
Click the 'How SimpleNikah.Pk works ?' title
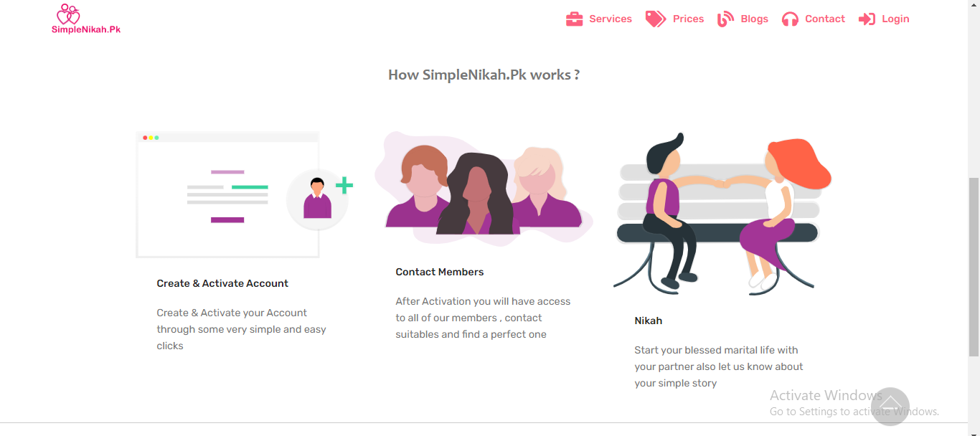[484, 75]
